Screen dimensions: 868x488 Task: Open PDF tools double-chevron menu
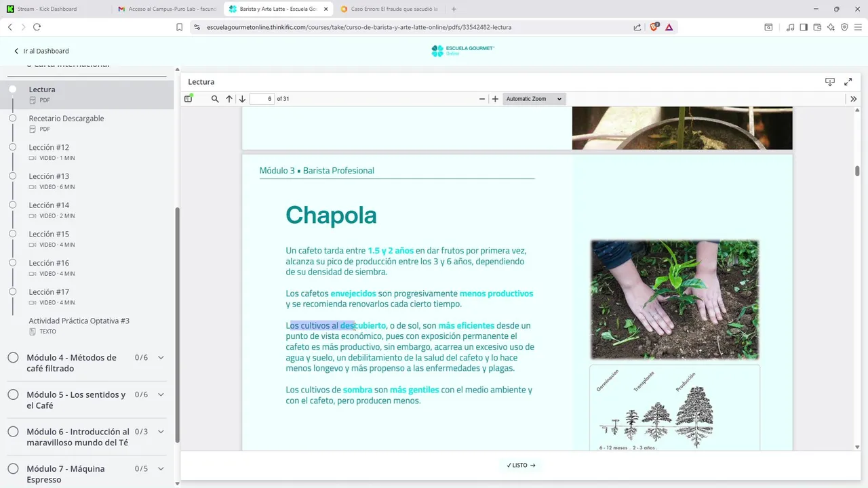pyautogui.click(x=854, y=99)
